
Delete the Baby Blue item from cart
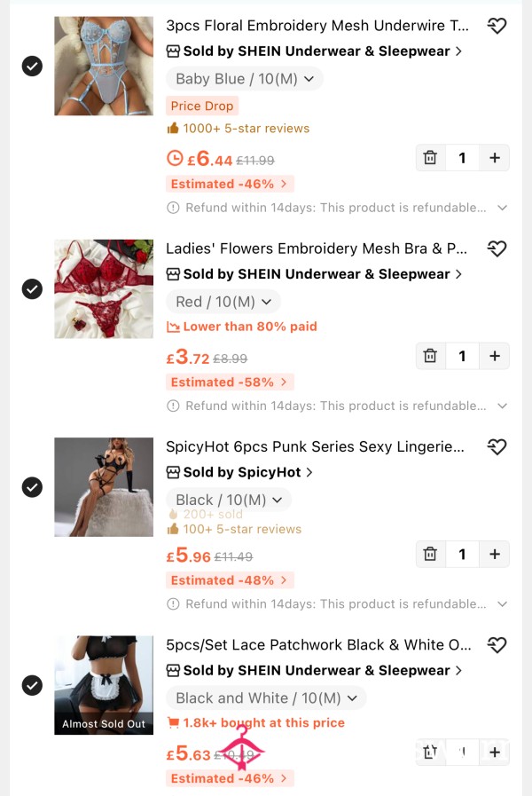point(430,158)
